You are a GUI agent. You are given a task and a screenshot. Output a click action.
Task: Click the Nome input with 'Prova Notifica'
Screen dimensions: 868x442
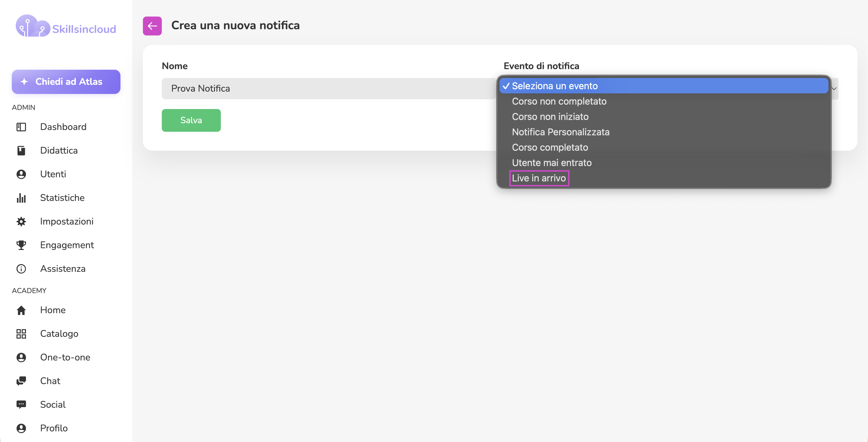[x=329, y=89]
